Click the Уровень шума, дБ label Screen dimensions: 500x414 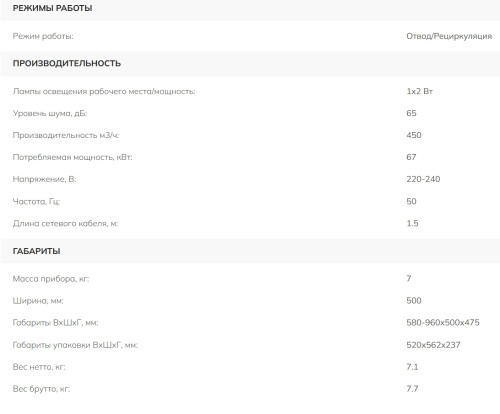click(x=50, y=113)
